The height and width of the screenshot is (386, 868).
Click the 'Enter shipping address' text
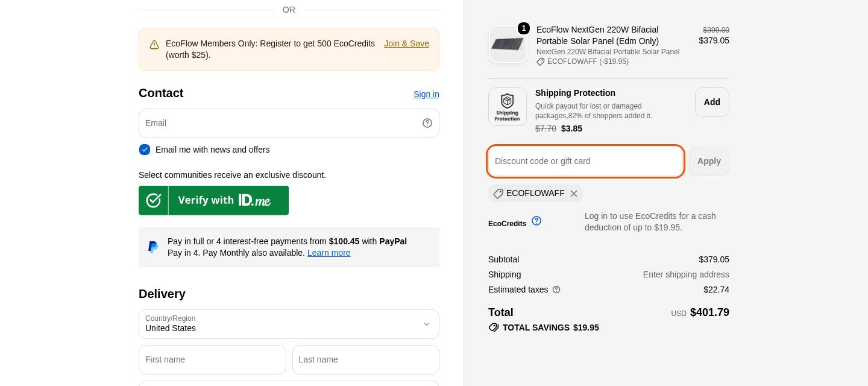tap(686, 275)
